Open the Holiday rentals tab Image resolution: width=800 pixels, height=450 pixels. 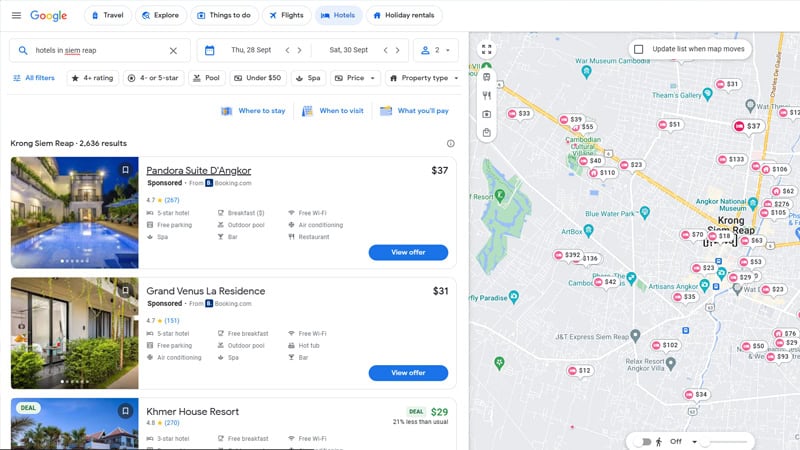(x=404, y=15)
